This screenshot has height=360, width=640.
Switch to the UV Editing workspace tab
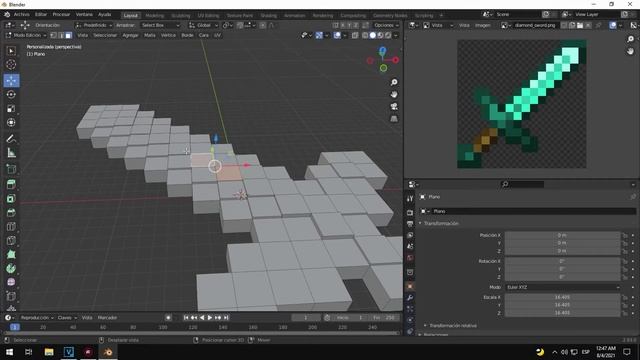tap(208, 16)
